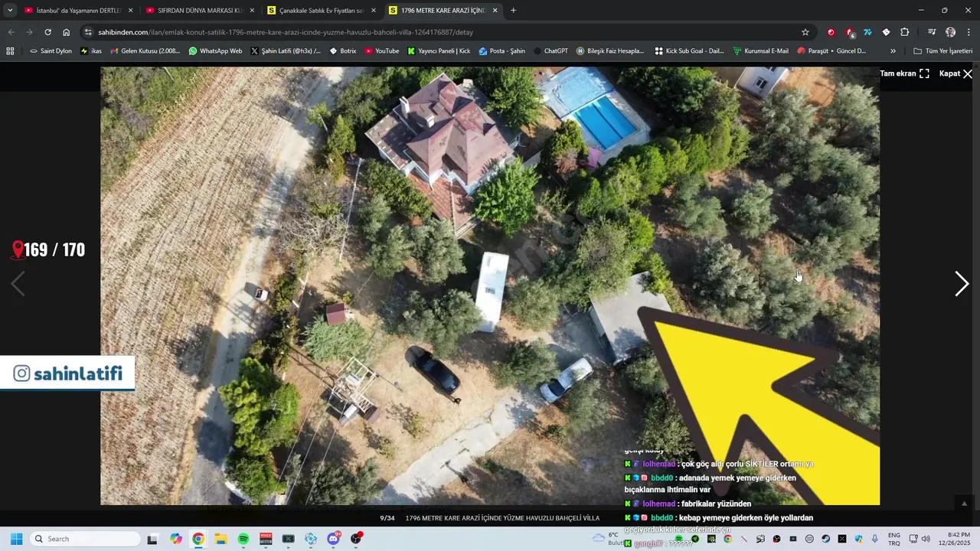Bookmark this page with the star icon
This screenshot has width=980, height=551.
click(805, 32)
